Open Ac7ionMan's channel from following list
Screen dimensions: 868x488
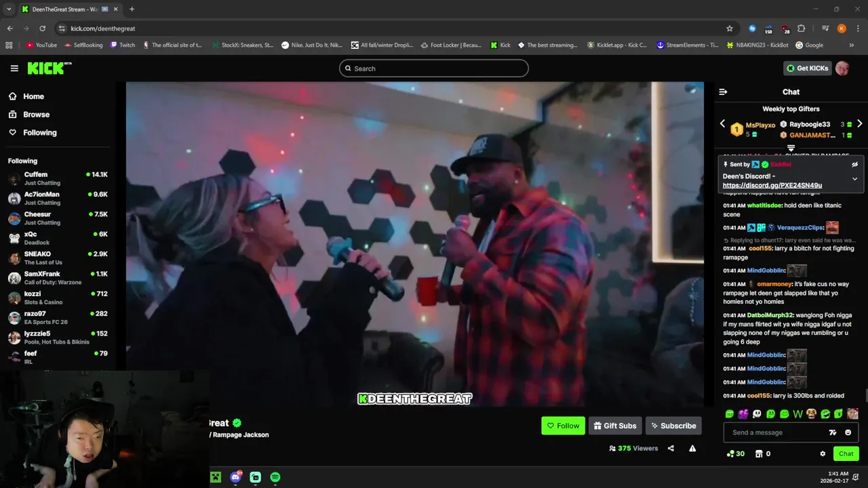coord(58,198)
